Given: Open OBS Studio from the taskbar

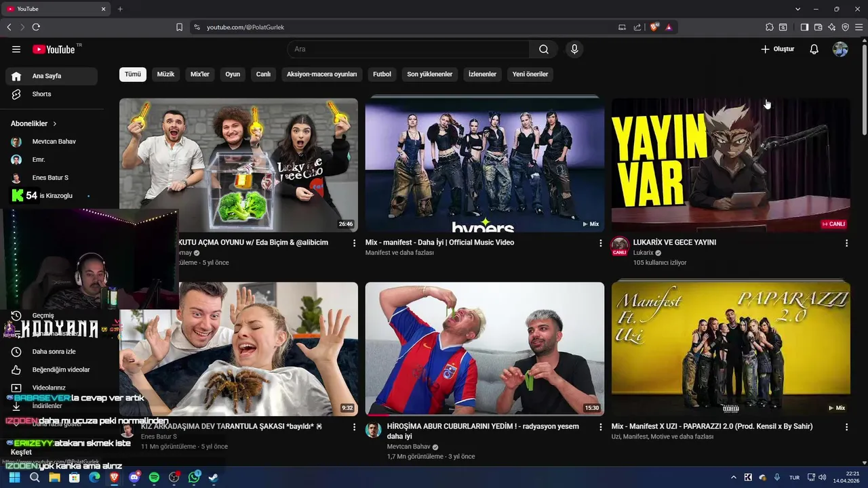Looking at the screenshot, I should point(174,477).
